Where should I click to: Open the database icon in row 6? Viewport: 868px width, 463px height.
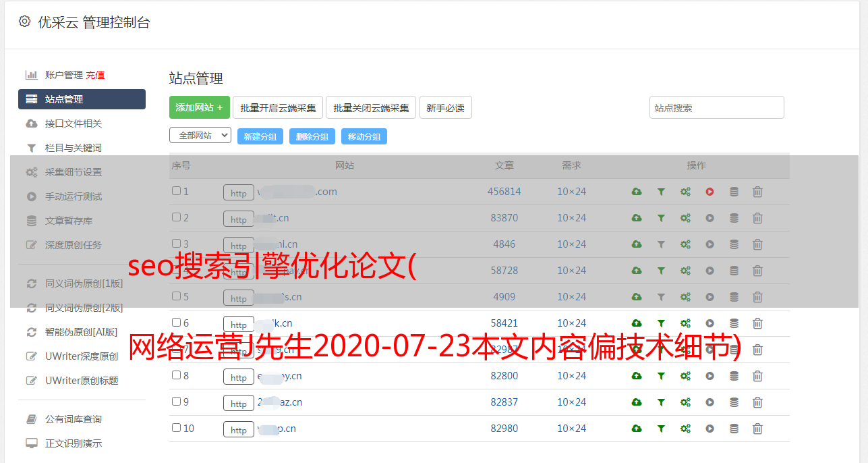[734, 323]
